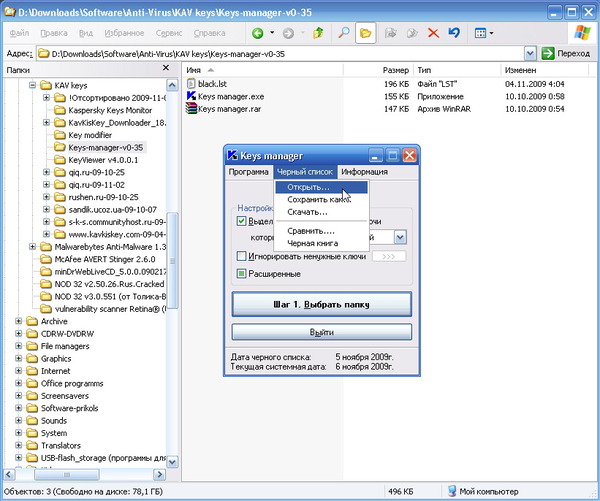Open the Search magnifier tool
The width and height of the screenshot is (600, 501).
tap(344, 33)
